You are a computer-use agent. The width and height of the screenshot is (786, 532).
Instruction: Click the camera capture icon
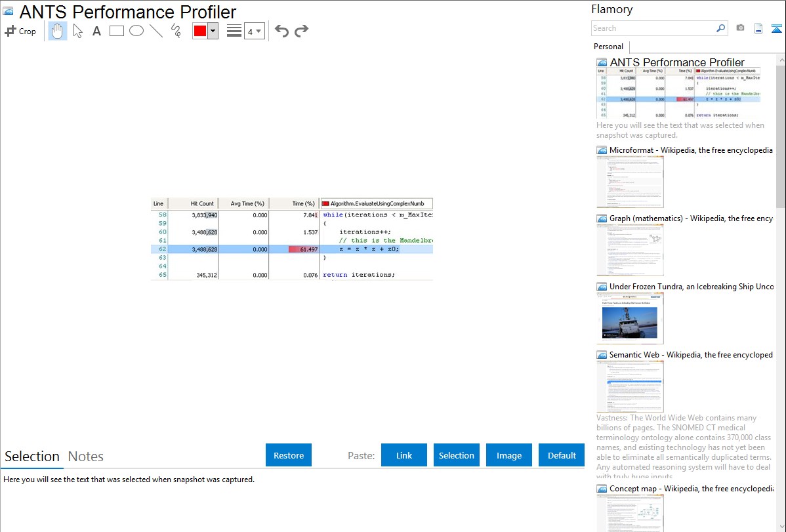tap(740, 28)
